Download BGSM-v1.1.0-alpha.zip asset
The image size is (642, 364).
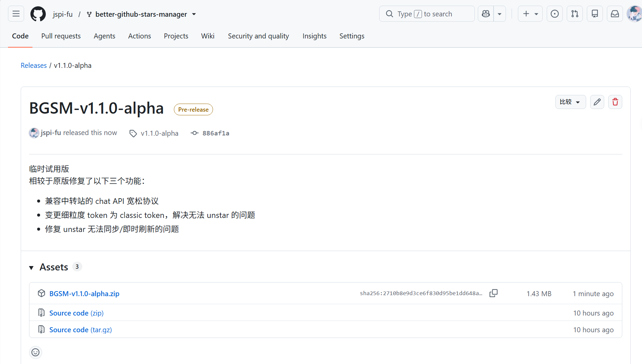84,293
